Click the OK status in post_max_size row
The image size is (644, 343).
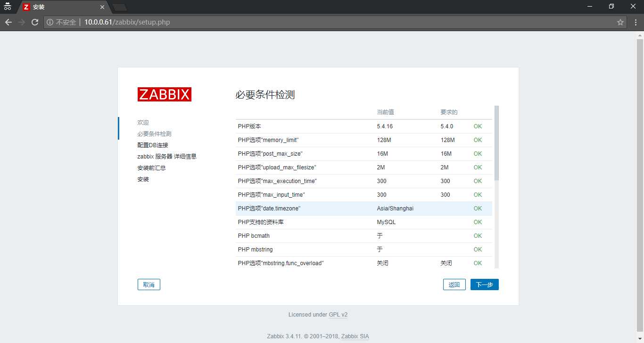click(478, 154)
